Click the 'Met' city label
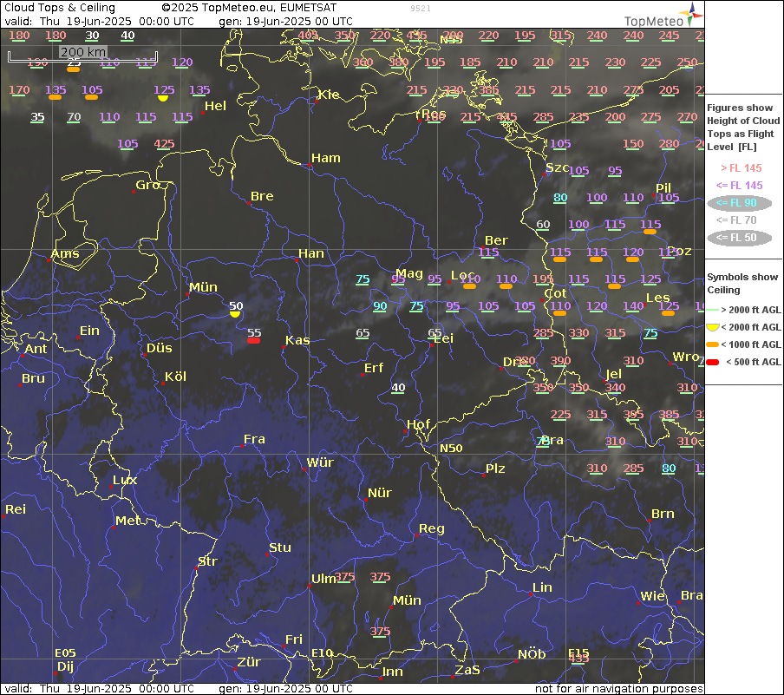The image size is (784, 695). click(127, 521)
